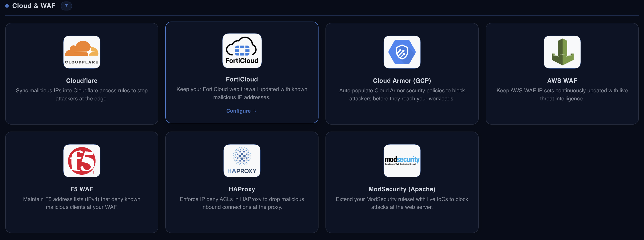
Task: Click the HAProxy logo icon
Action: tap(242, 161)
